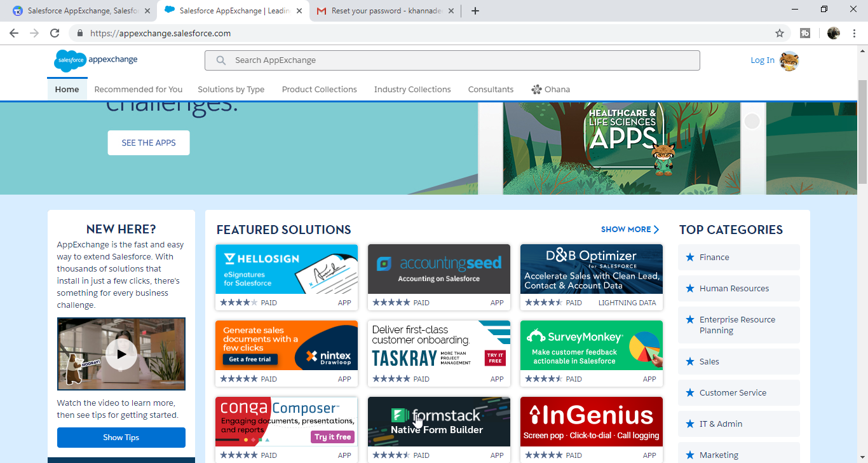Reload the page with the refresh icon
This screenshot has width=868, height=463.
55,33
